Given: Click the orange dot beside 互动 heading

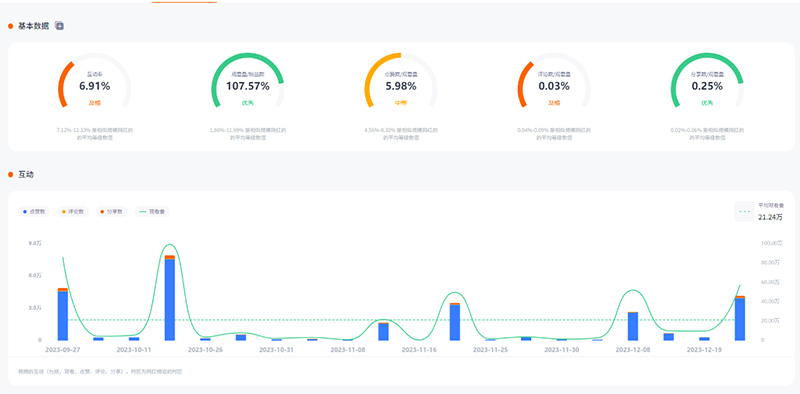Looking at the screenshot, I should (10, 175).
